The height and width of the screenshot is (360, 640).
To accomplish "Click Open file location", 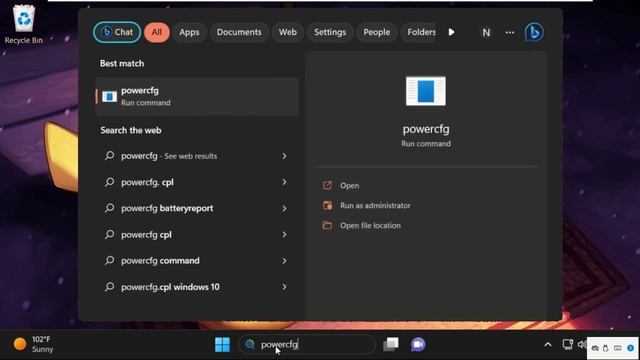I will (370, 225).
